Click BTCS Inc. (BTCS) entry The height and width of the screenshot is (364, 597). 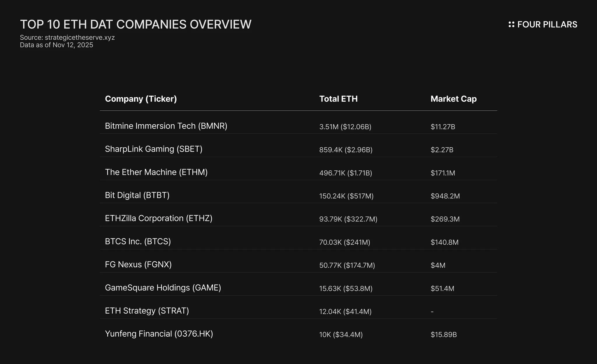pyautogui.click(x=138, y=241)
